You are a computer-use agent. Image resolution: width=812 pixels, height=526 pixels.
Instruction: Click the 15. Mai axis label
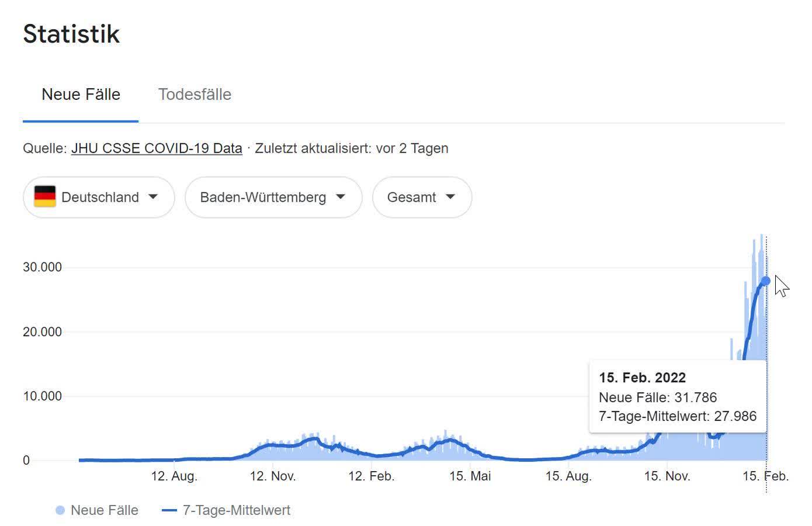click(470, 476)
